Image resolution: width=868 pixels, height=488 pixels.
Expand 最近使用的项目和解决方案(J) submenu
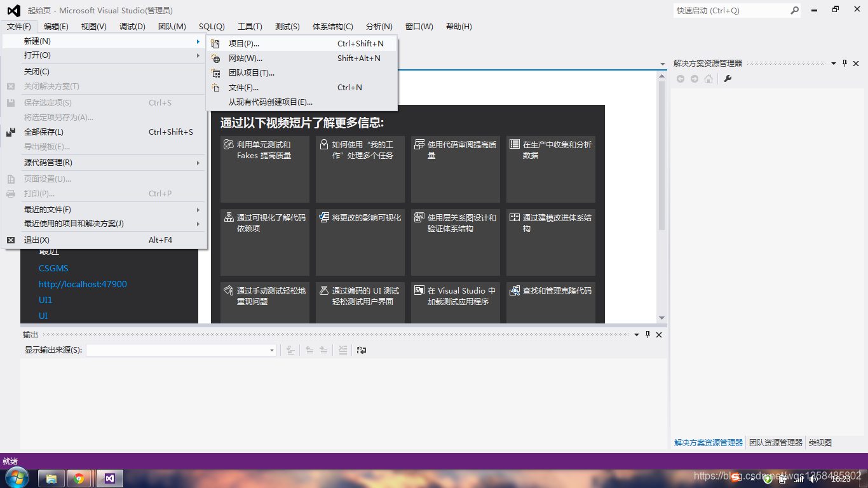pyautogui.click(x=105, y=224)
